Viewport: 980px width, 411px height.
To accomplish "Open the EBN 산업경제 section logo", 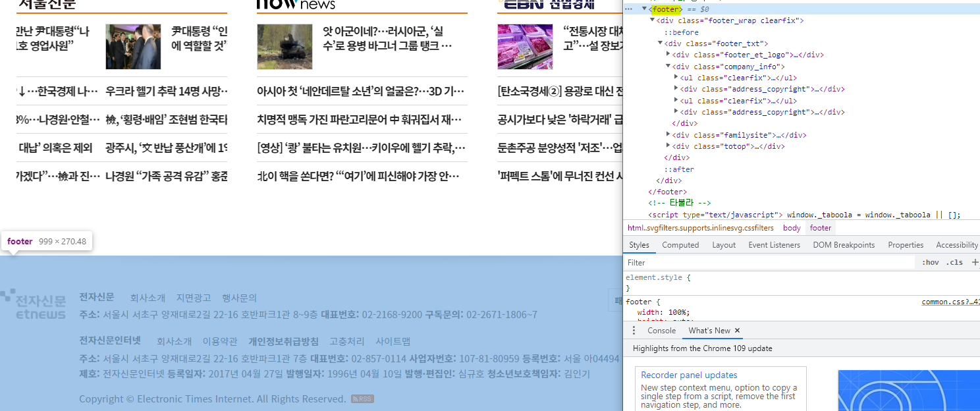I will pyautogui.click(x=546, y=4).
